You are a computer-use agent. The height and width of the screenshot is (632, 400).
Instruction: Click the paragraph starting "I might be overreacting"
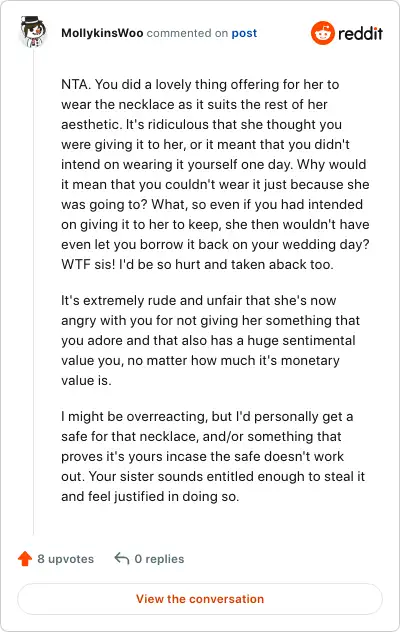point(213,456)
